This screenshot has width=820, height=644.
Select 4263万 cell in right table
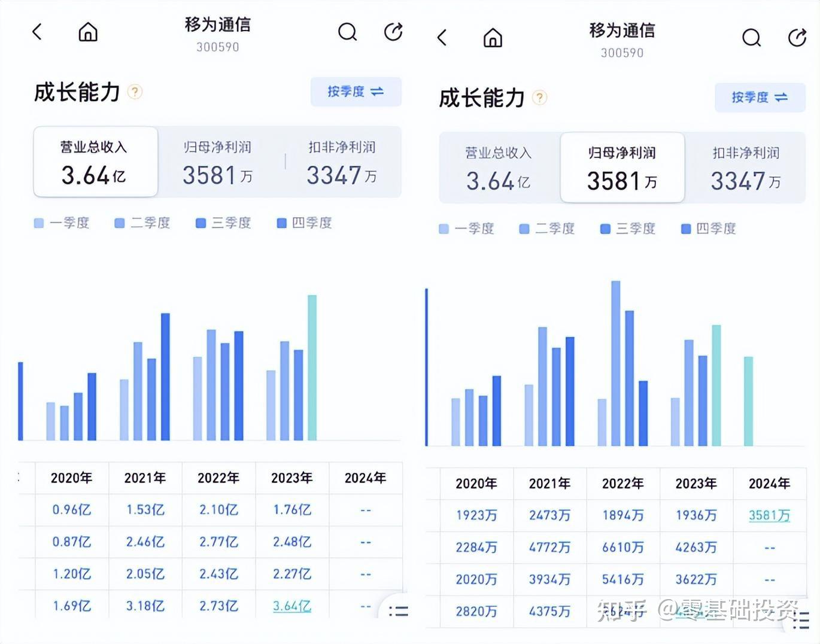[696, 548]
